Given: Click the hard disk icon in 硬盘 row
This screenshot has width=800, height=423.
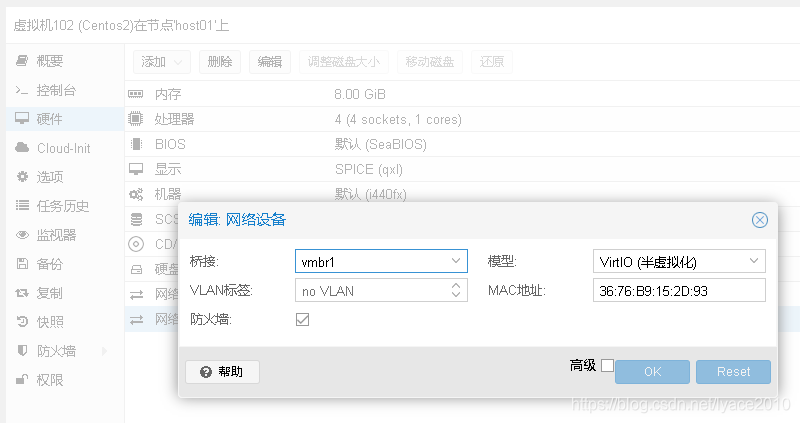Looking at the screenshot, I should pyautogui.click(x=136, y=269).
